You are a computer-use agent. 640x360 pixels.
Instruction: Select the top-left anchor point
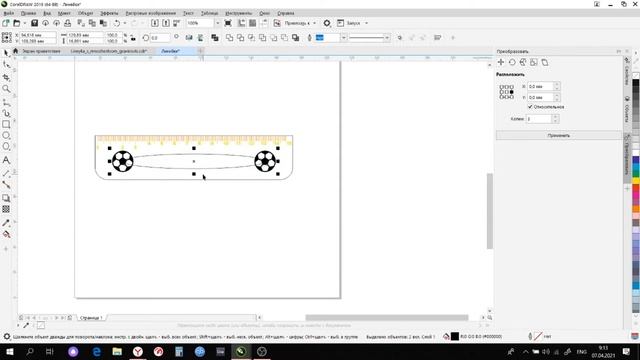coord(502,87)
